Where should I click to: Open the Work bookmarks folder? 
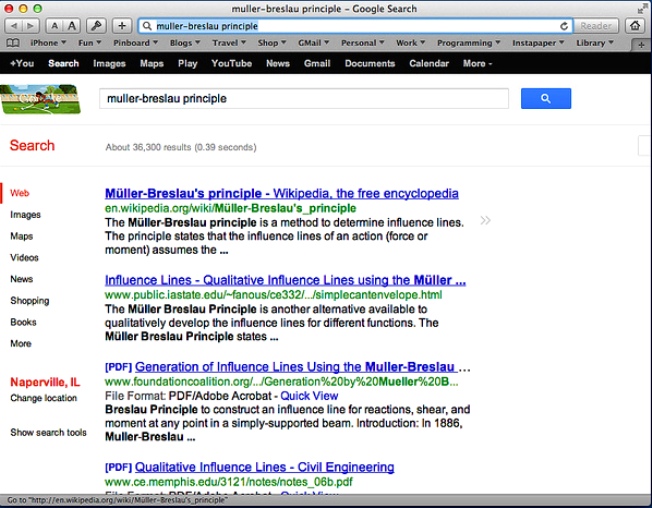[x=410, y=43]
